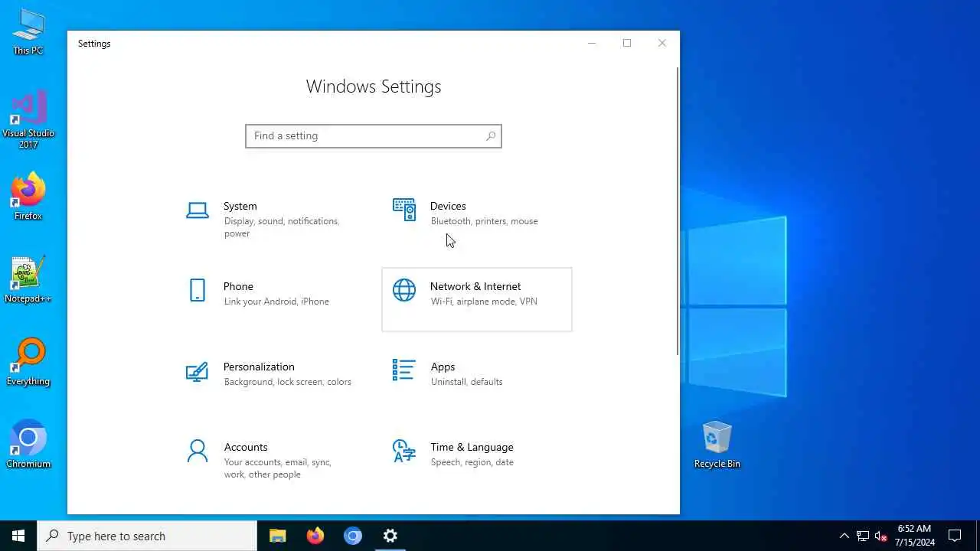Close the Settings window
Viewport: 980px width, 551px height.
point(662,44)
